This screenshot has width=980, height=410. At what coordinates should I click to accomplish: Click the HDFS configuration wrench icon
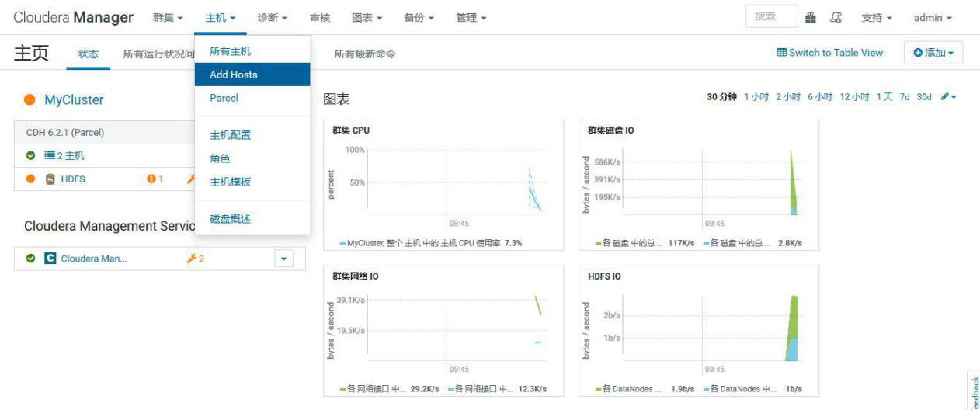[x=190, y=179]
